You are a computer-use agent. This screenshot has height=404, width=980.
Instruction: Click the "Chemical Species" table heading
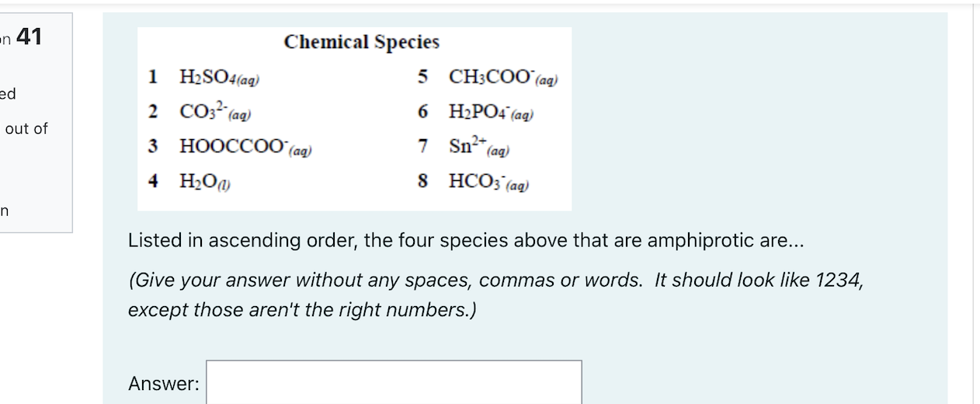(361, 42)
